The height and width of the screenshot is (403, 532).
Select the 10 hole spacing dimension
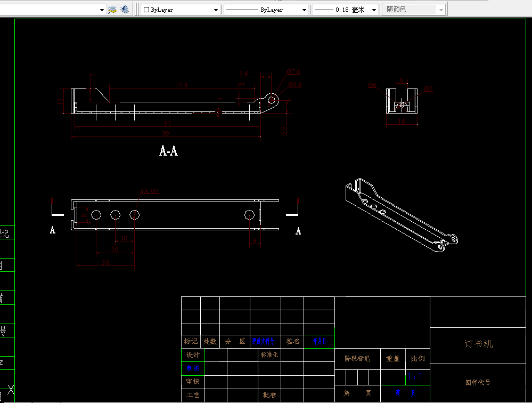pyautogui.click(x=124, y=238)
